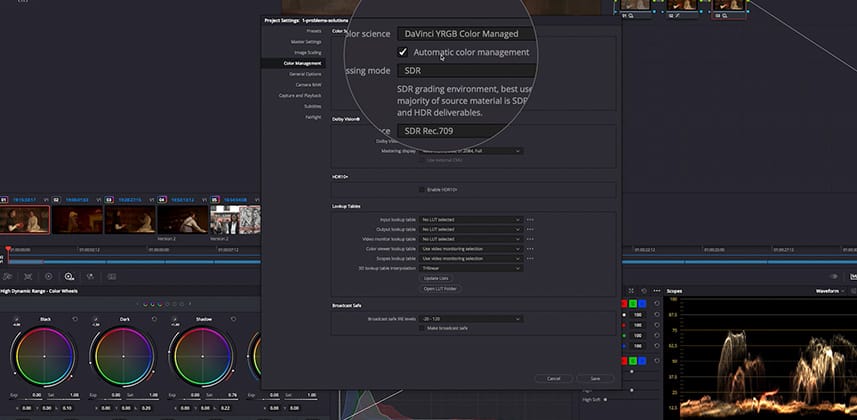Click the Dark zone range picker icon
The width and height of the screenshot is (857, 420).
[x=96, y=319]
